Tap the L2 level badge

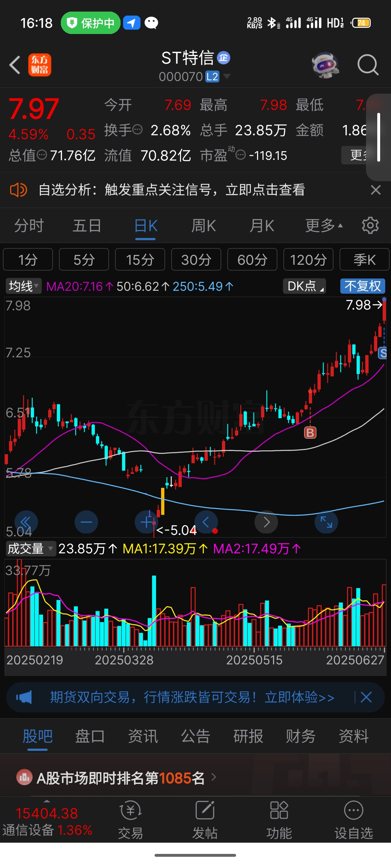click(212, 77)
